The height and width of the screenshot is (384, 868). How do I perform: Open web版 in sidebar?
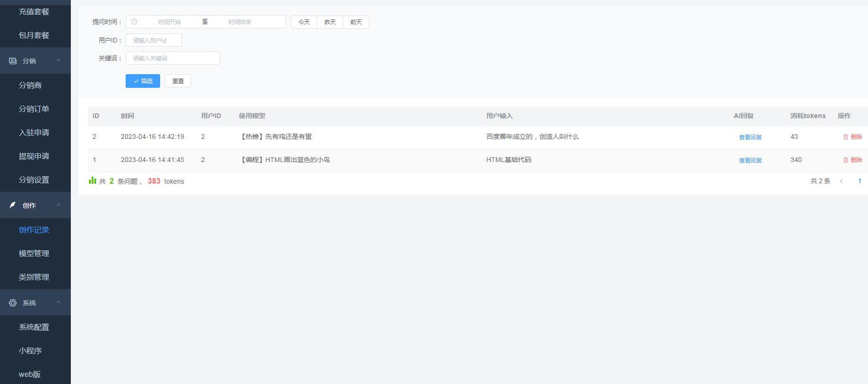click(30, 374)
